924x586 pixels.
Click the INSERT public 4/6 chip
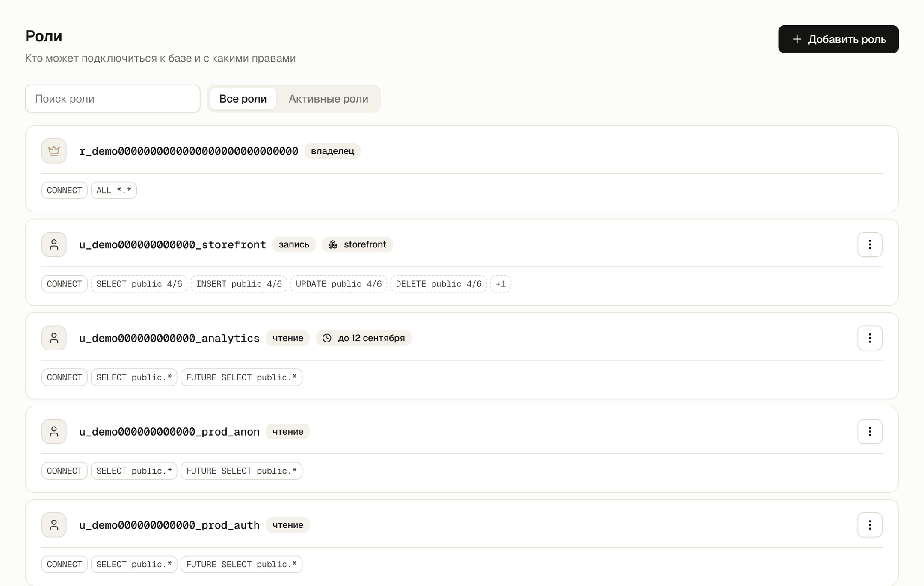[x=239, y=284]
